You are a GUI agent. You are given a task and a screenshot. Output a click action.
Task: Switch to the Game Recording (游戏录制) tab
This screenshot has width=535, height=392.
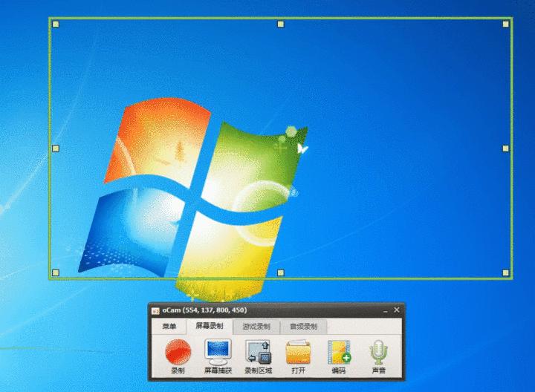(x=256, y=327)
